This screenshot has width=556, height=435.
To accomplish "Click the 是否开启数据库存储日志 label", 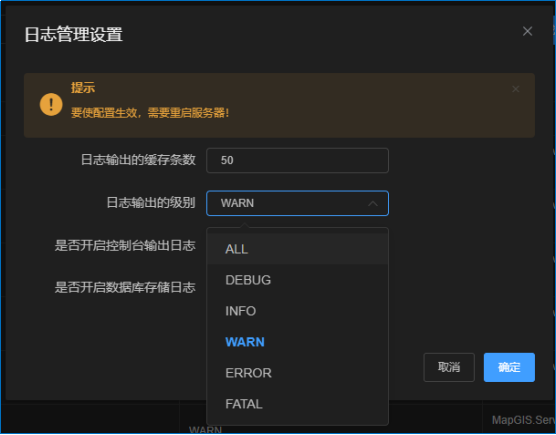I will (x=125, y=287).
